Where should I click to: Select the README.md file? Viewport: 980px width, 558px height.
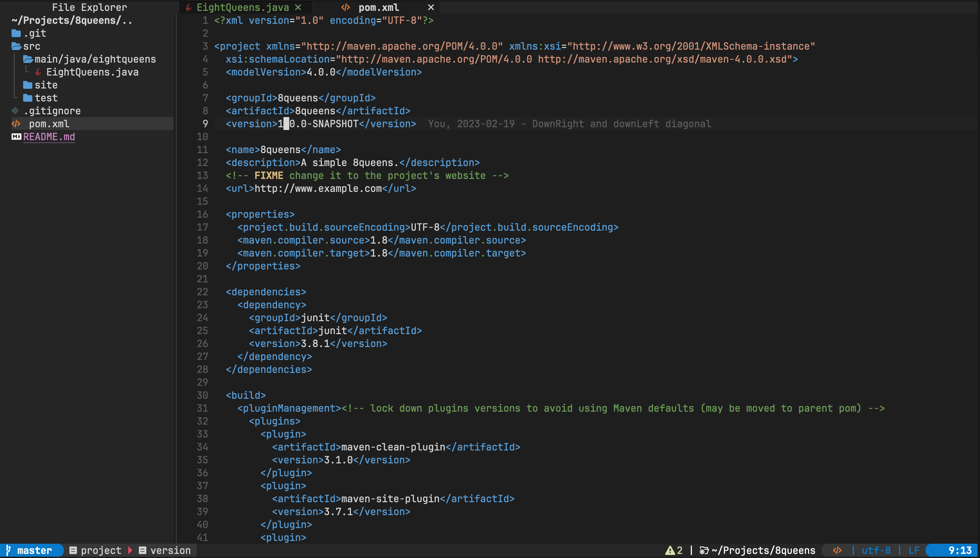(x=49, y=137)
